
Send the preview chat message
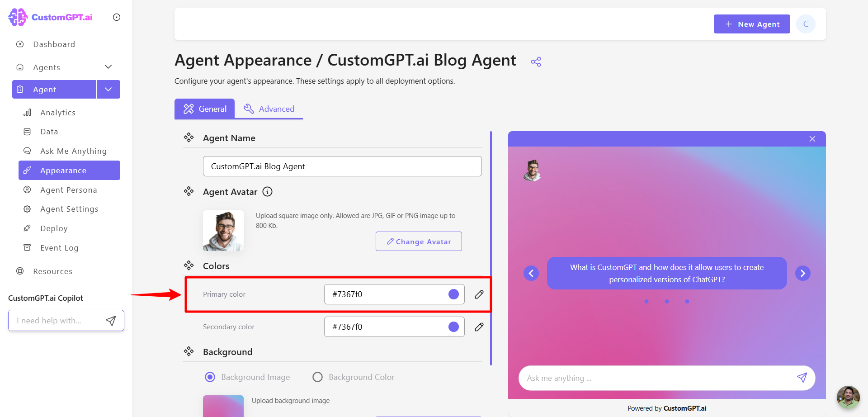[802, 378]
